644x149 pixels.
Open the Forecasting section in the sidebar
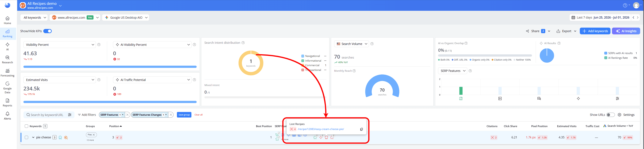pos(8,73)
